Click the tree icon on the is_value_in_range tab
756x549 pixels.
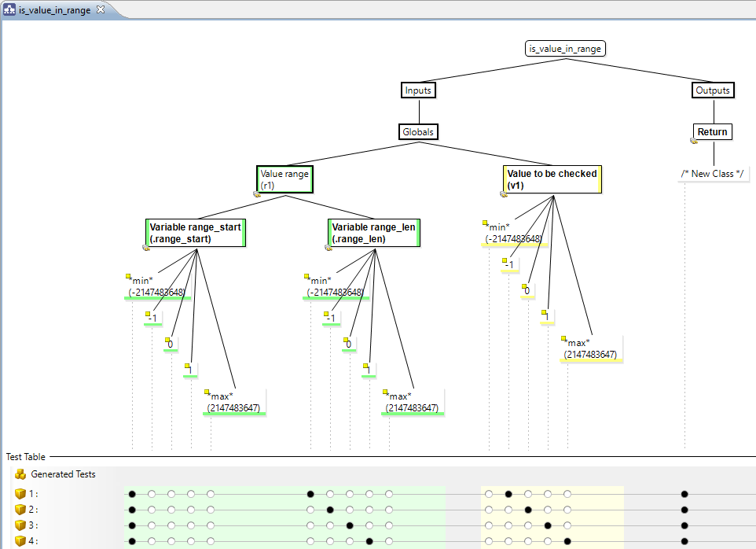coord(9,11)
